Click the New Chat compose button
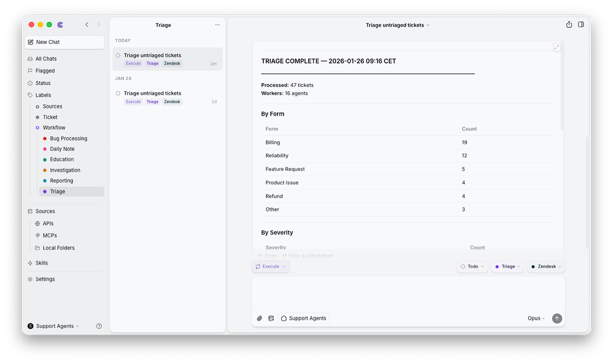Image resolution: width=613 pixels, height=364 pixels. pyautogui.click(x=65, y=42)
